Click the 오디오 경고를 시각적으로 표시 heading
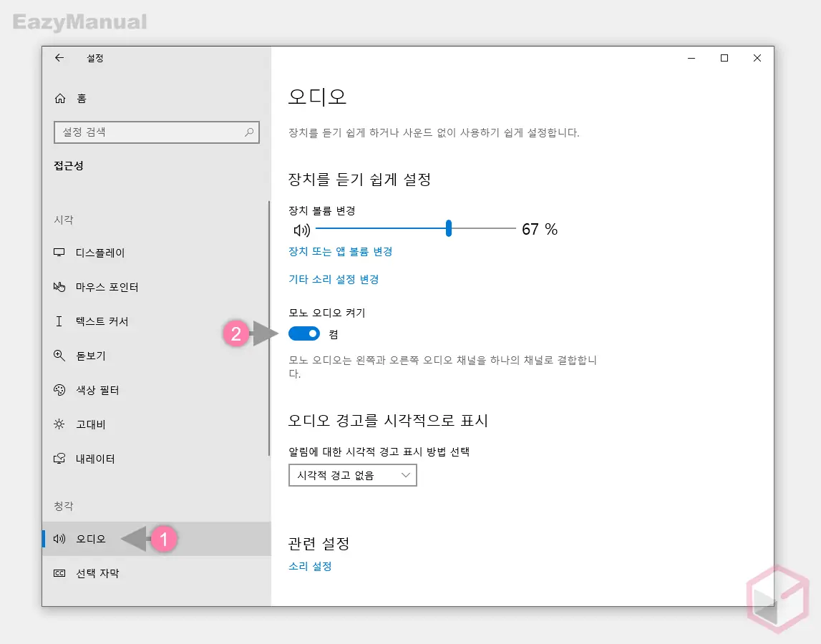 click(x=388, y=421)
